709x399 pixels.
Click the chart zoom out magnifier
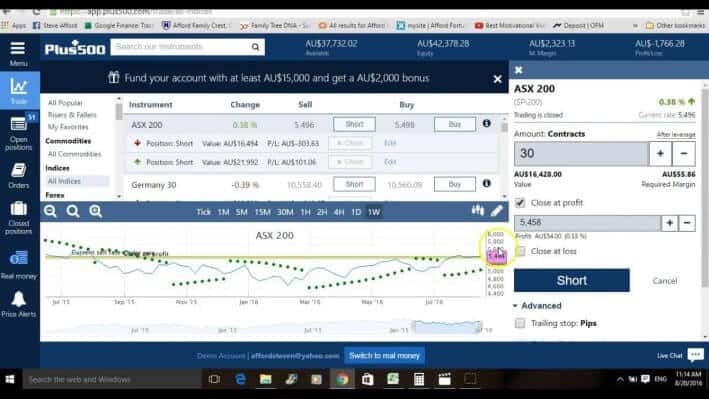50,211
